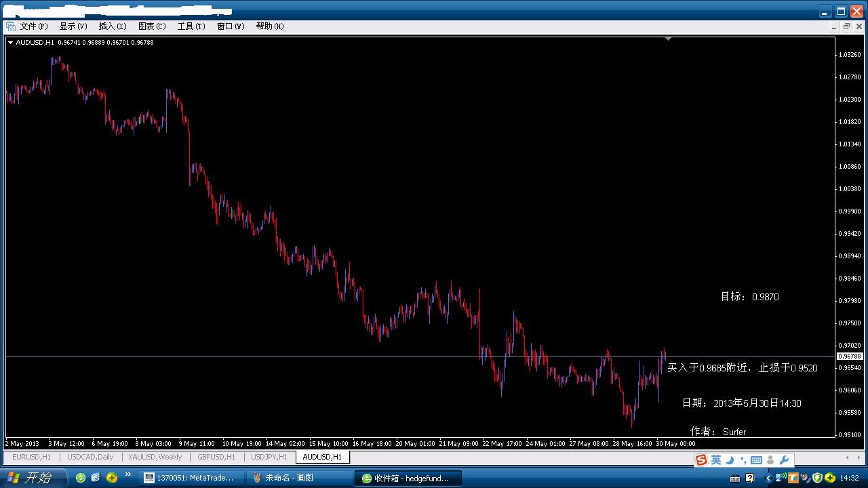
Task: Click the 30 May 00:00 time axis label
Action: [676, 444]
